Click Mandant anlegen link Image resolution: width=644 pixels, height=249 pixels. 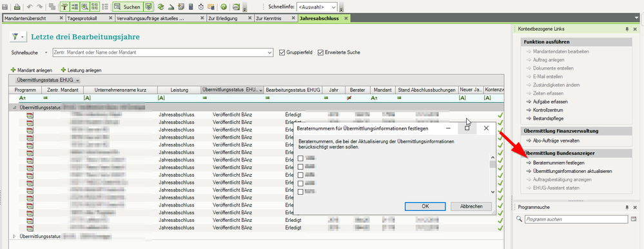31,70
